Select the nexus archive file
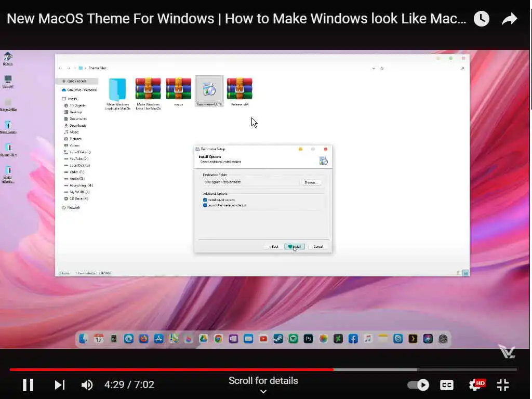 coord(179,91)
